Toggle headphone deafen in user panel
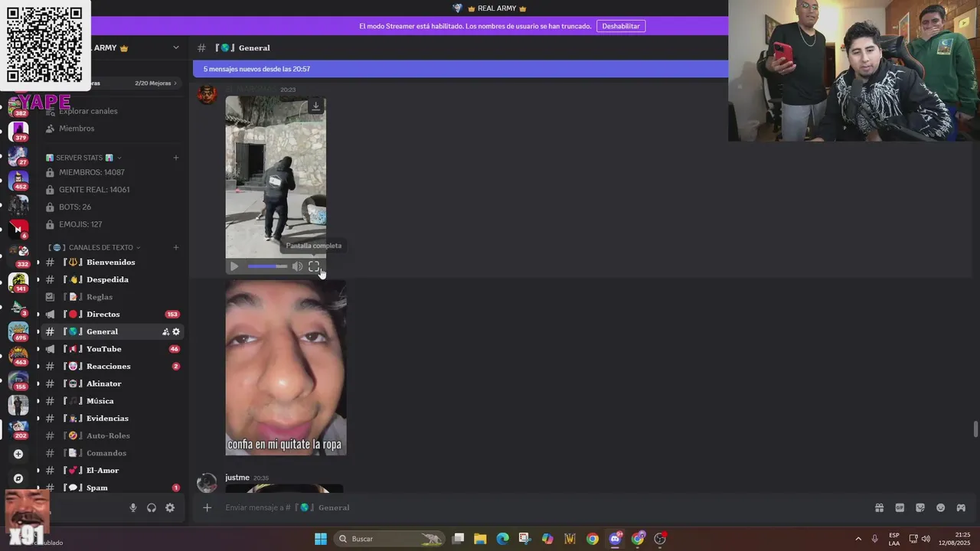 [x=152, y=507]
